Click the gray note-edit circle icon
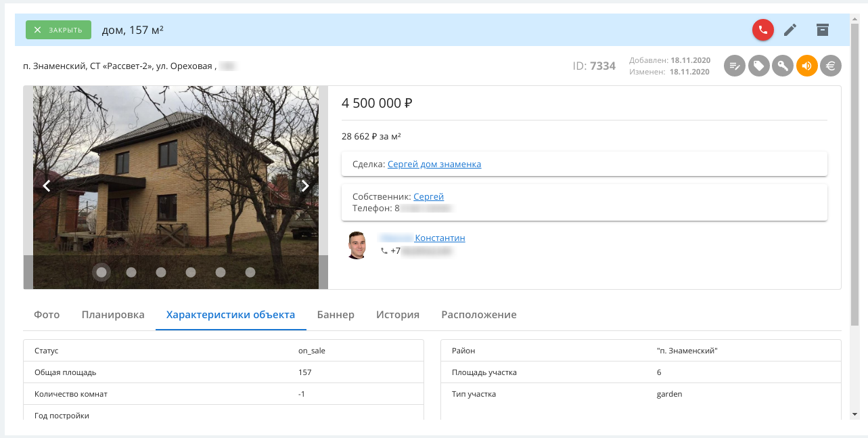The image size is (868, 438). point(735,66)
